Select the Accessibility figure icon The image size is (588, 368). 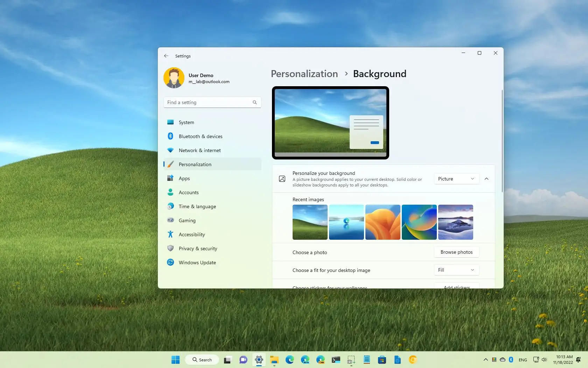170,234
